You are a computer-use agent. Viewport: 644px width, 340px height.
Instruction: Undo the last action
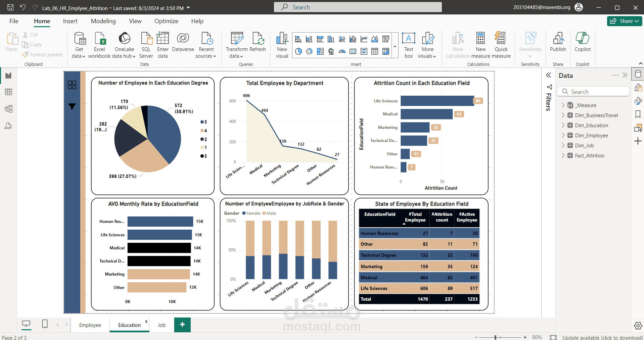click(x=22, y=7)
